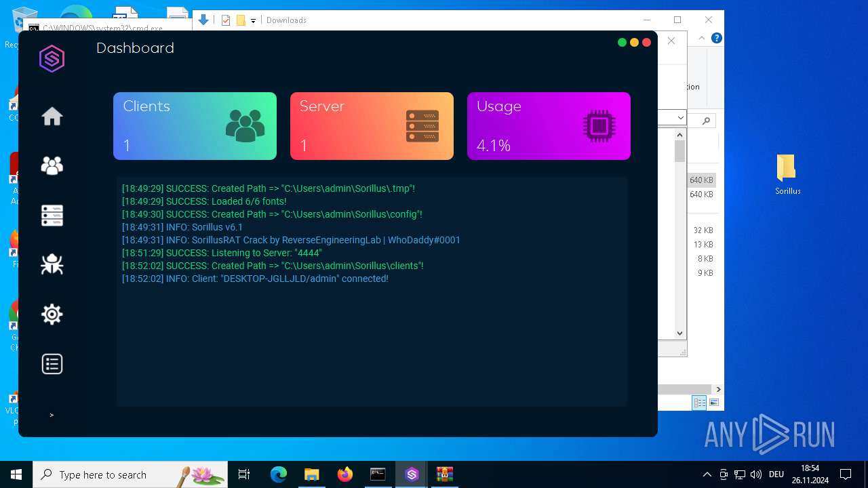
Task: Open File Explorer from the taskbar
Action: [x=311, y=474]
